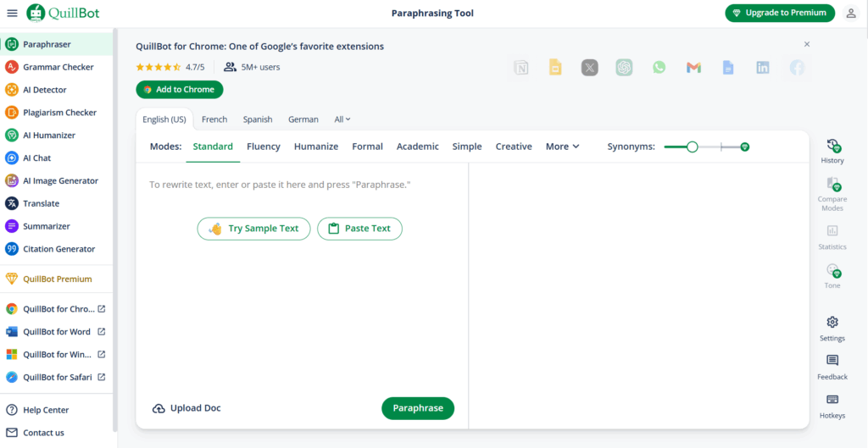The height and width of the screenshot is (448, 868).
Task: Click in the text input area
Action: click(303, 184)
